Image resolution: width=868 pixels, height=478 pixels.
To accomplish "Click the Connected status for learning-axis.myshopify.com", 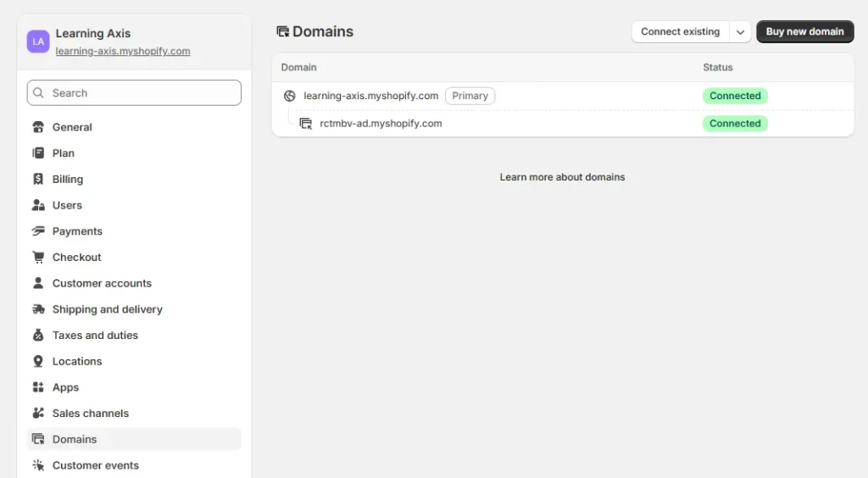I will click(x=735, y=96).
